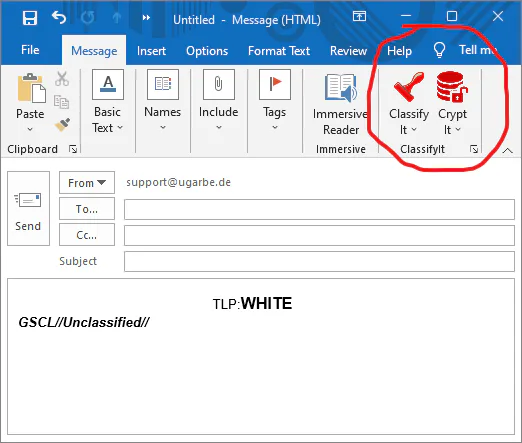Image resolution: width=522 pixels, height=443 pixels.
Task: Launch the Immersive Reader
Action: [340, 104]
